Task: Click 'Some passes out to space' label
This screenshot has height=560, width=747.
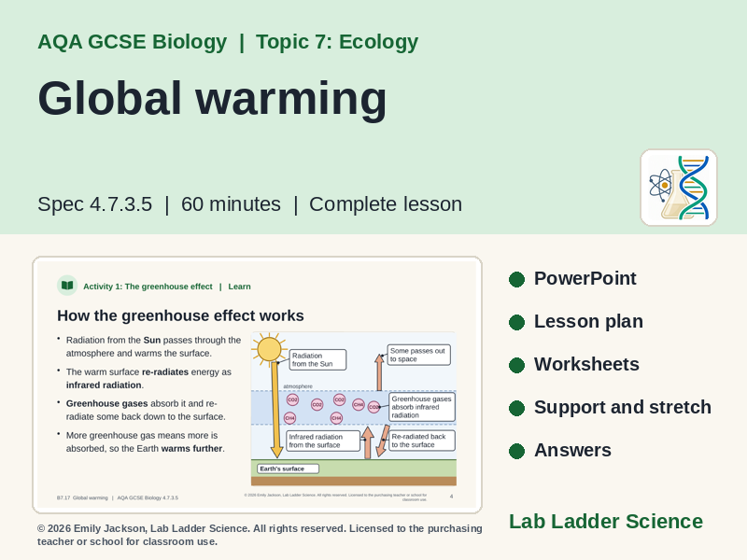Action: point(418,355)
